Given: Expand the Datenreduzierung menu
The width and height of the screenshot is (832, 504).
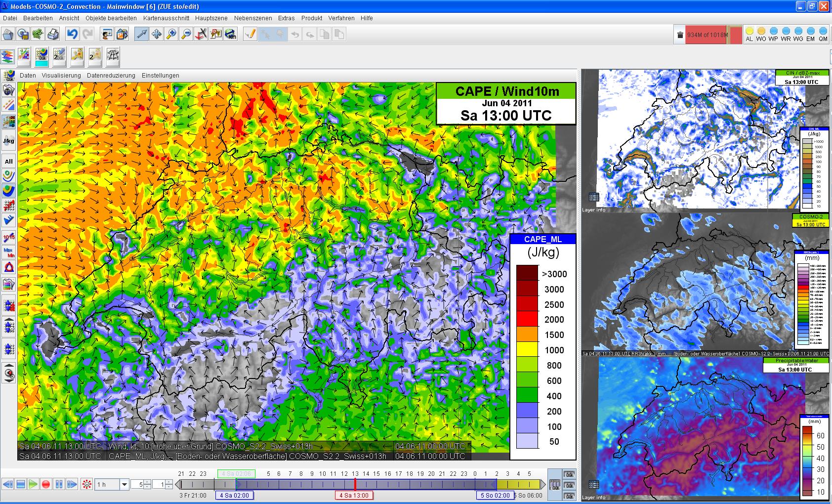Looking at the screenshot, I should click(x=111, y=76).
